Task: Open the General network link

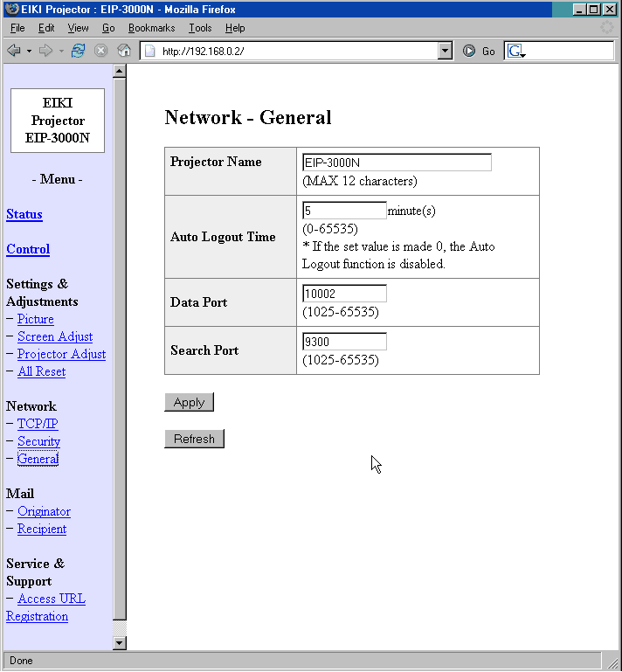Action: [38, 459]
